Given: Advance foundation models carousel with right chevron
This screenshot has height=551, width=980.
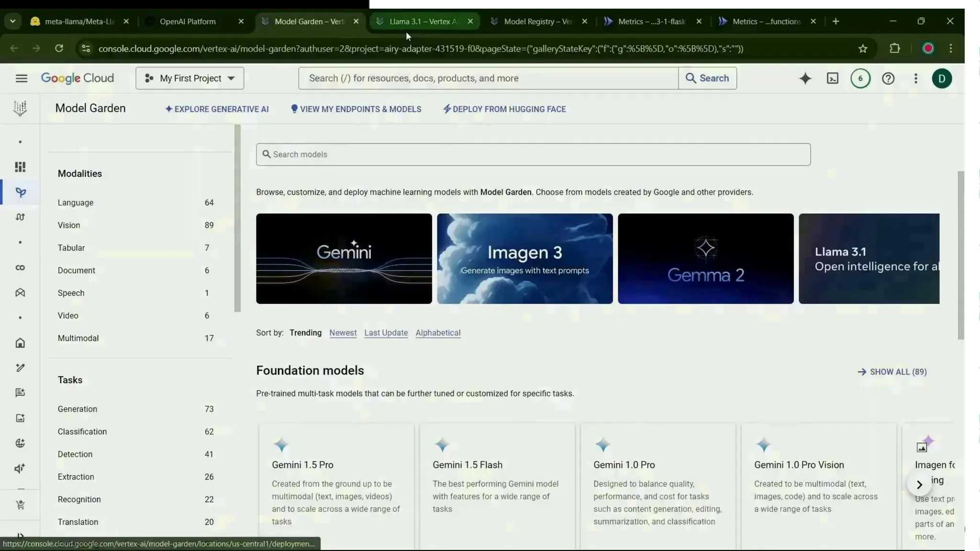Looking at the screenshot, I should (x=919, y=485).
